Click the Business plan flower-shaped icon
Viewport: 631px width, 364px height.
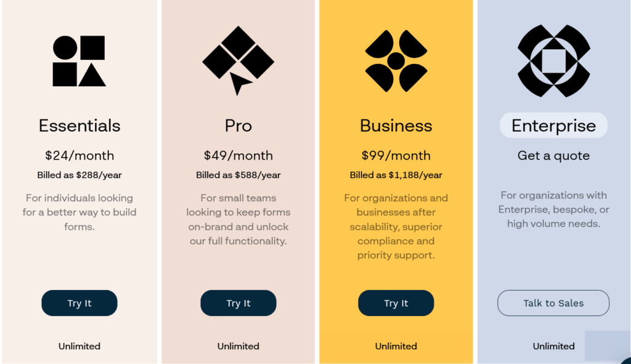396,61
